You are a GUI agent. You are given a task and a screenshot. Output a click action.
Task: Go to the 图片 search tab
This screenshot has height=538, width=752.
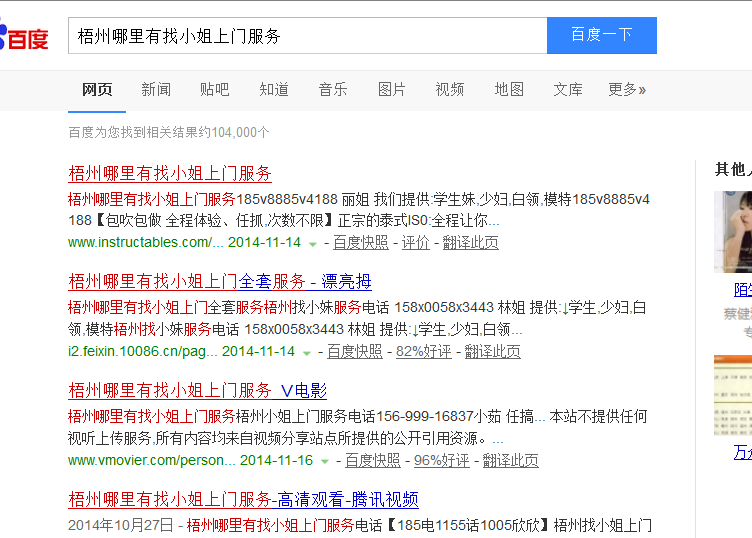[392, 90]
